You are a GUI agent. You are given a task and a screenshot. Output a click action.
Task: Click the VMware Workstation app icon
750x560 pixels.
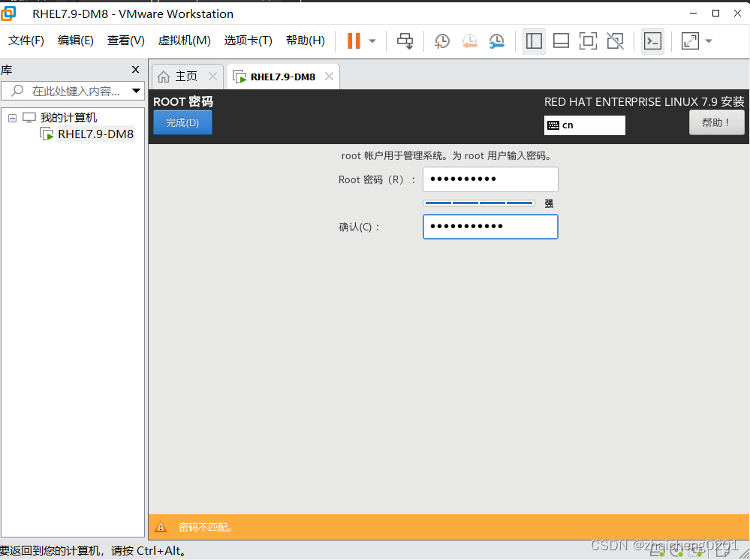8,14
